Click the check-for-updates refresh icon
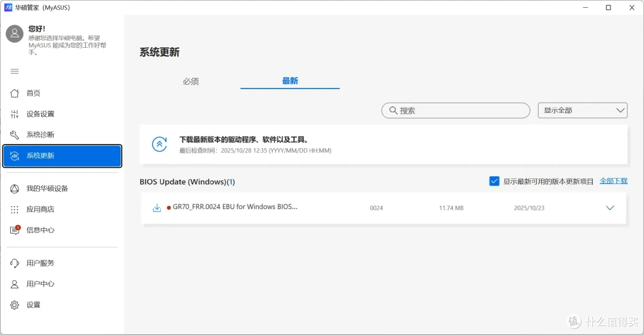 pyautogui.click(x=159, y=145)
